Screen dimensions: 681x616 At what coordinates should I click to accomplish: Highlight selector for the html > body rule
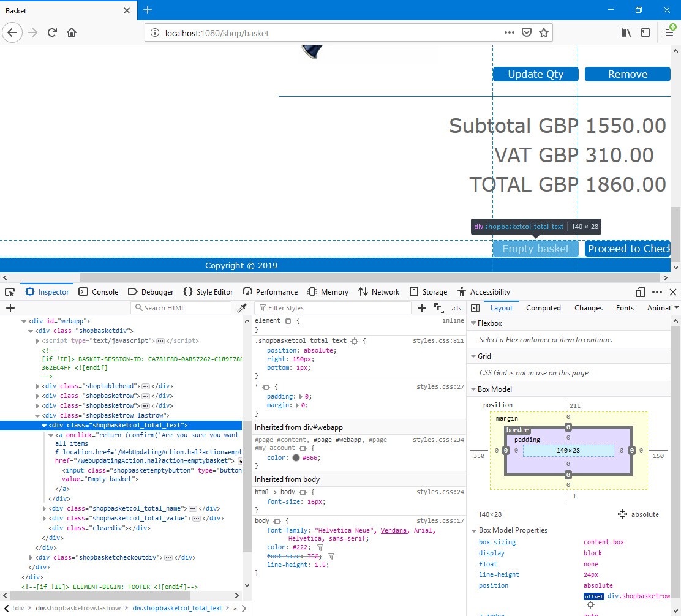(303, 492)
